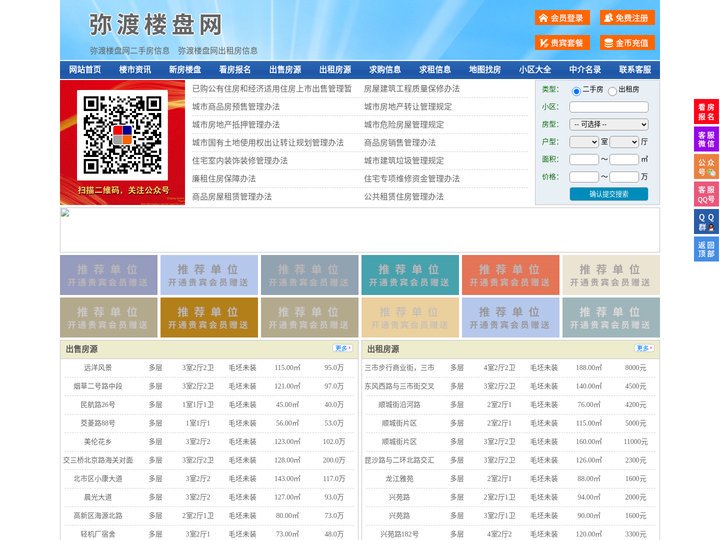Open 会员登录 member login button
This screenshot has height=540, width=720.
562,18
